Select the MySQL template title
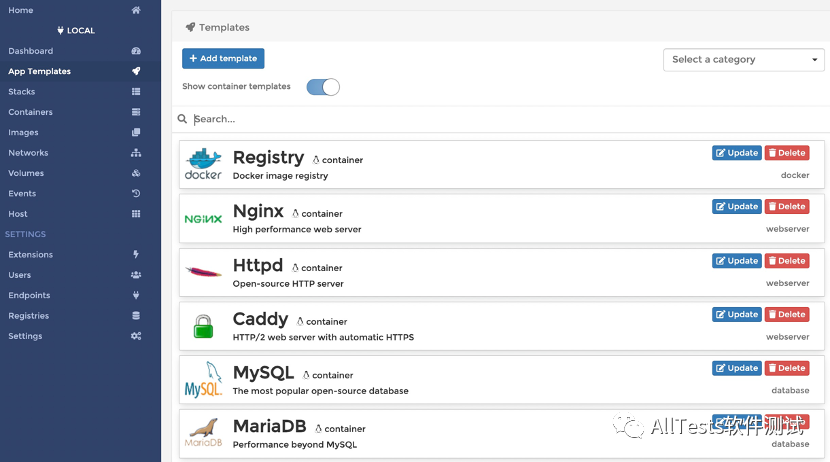This screenshot has width=830, height=462. tap(264, 373)
